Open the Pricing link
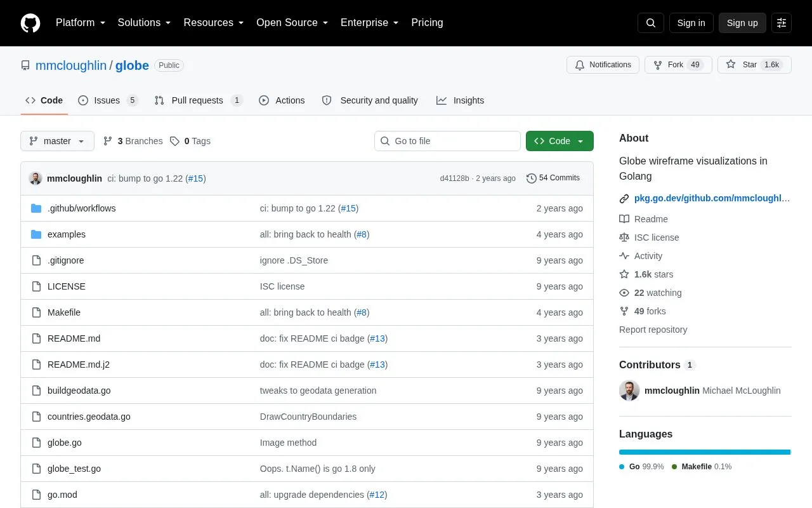Screen dimensions: 812x508 pos(427,23)
